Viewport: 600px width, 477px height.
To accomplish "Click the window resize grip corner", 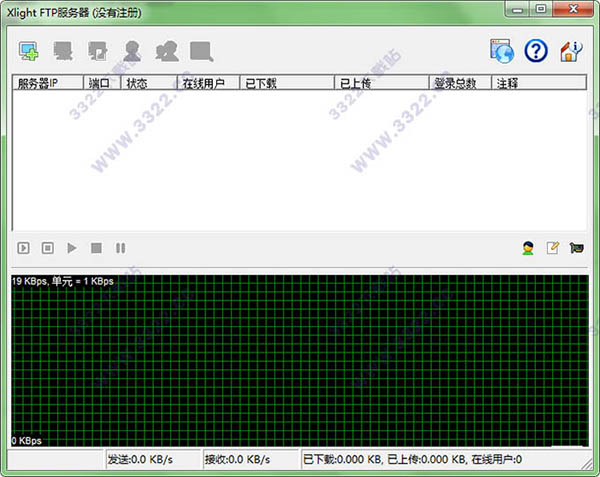I will pos(587,464).
